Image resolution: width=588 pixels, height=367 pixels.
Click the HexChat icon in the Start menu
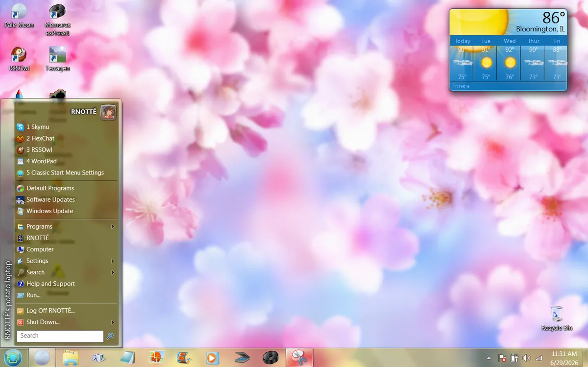pos(20,138)
